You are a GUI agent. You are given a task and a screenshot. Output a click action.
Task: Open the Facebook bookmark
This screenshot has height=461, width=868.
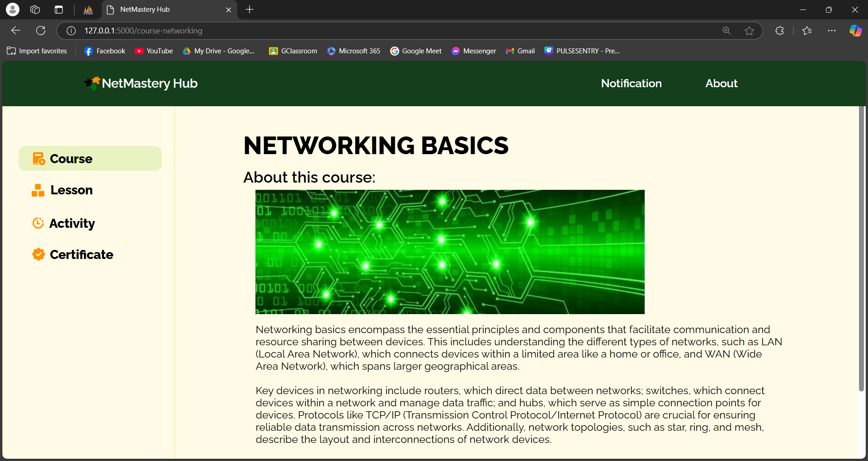105,51
